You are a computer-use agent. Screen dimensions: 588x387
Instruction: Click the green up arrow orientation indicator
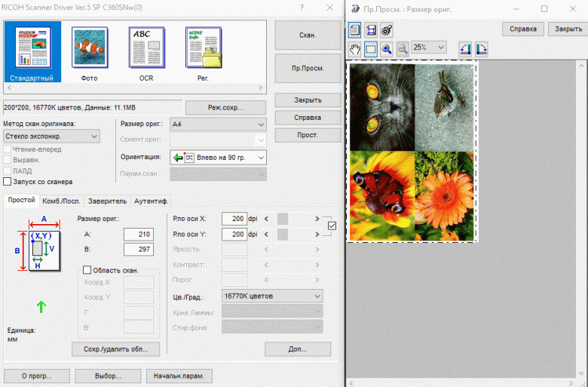click(x=41, y=307)
